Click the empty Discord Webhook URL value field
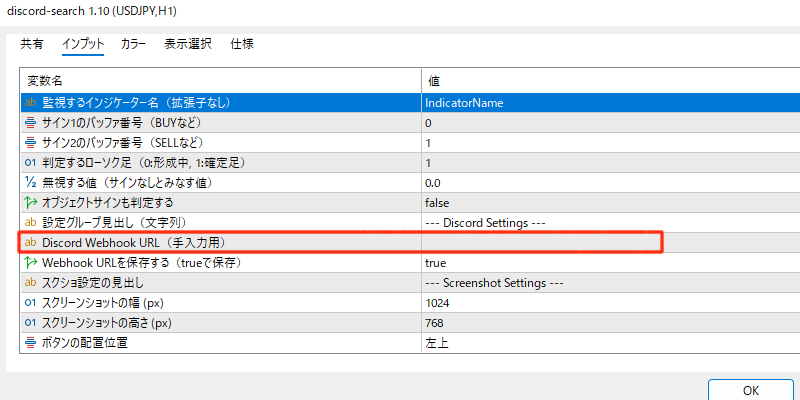 [540, 243]
